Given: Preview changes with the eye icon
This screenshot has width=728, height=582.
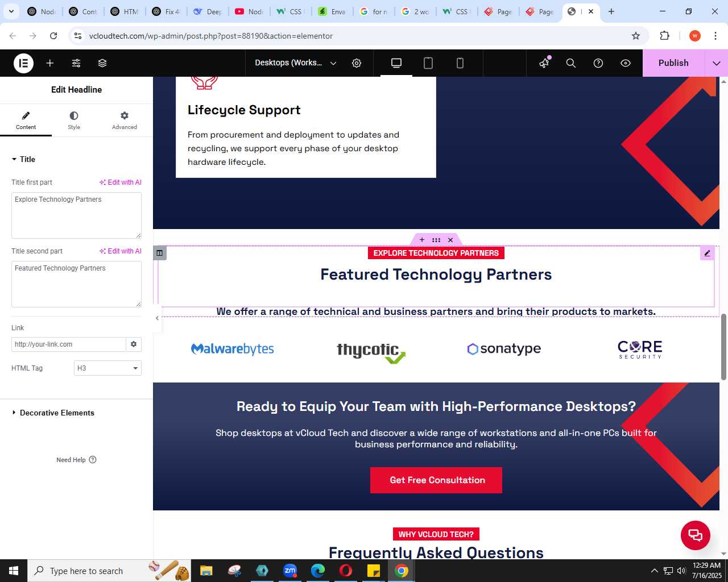Looking at the screenshot, I should coord(626,63).
